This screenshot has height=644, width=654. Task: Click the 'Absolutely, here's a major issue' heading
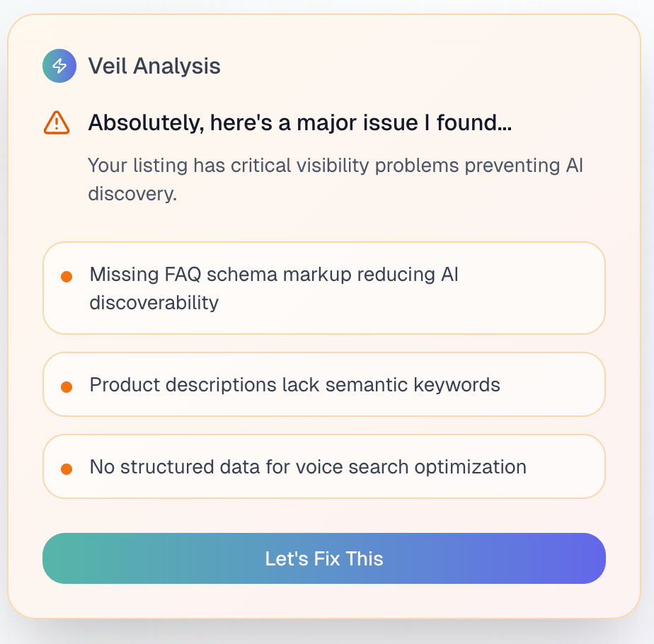[x=299, y=123]
